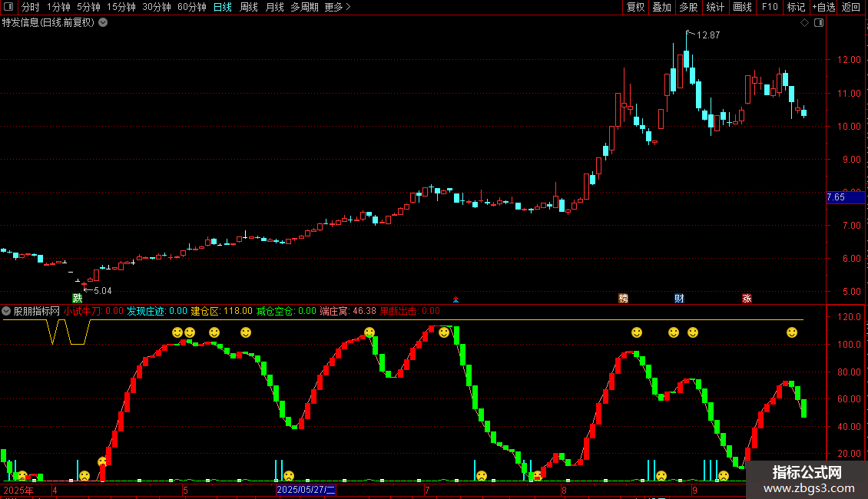Screen dimensions: 868x499
Task: Click the 5.04 low price arrow
Action: click(x=98, y=290)
